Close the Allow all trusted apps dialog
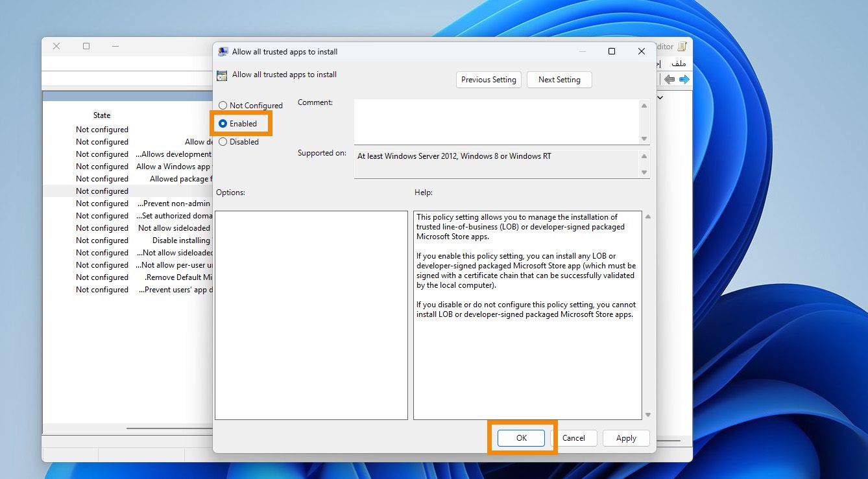 coord(642,51)
